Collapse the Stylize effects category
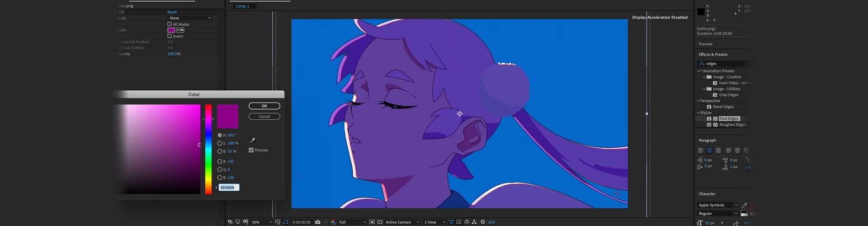The width and height of the screenshot is (868, 226). click(x=698, y=113)
